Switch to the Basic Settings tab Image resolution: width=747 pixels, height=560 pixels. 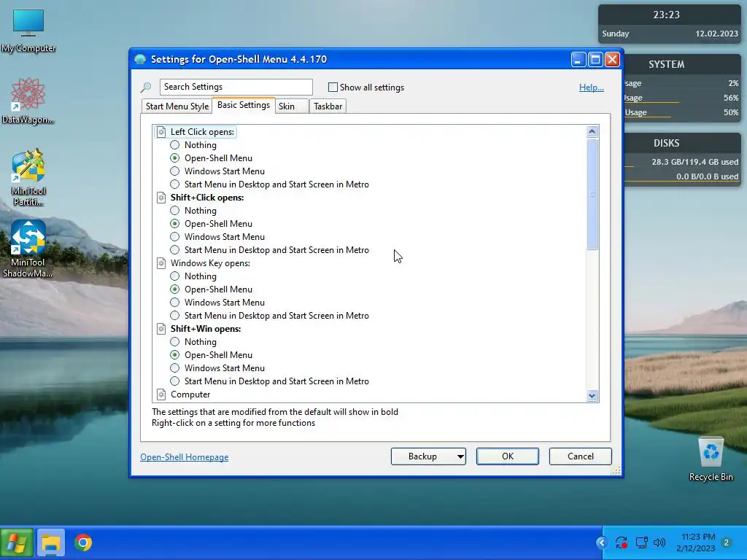point(244,105)
